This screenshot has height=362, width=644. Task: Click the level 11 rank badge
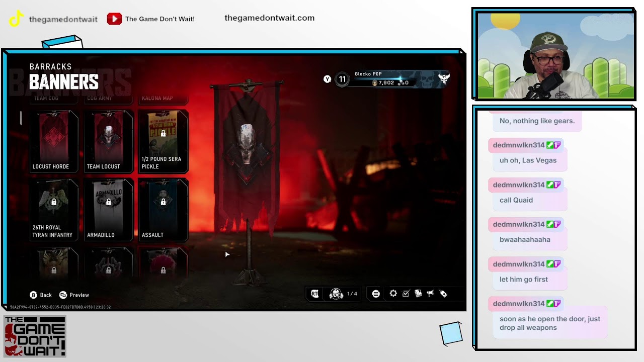pos(343,79)
